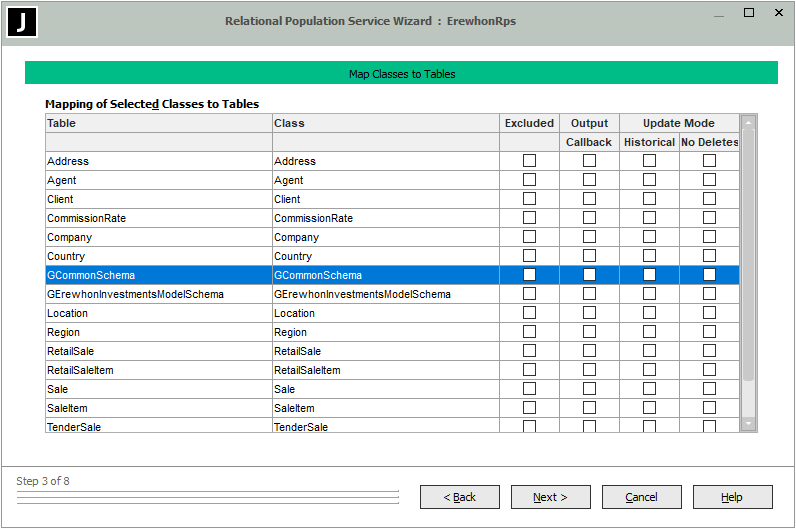
Task: Click the scrollbar down arrow in table
Action: coord(748,424)
